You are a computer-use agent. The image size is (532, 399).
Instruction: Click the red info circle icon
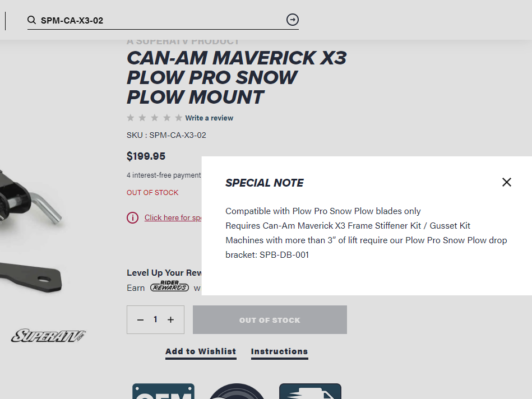132,217
